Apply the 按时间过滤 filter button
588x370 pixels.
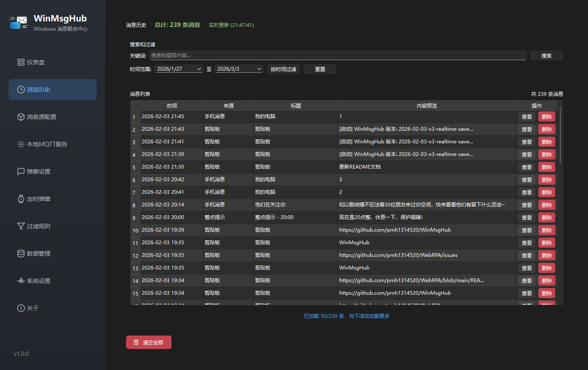click(x=283, y=69)
